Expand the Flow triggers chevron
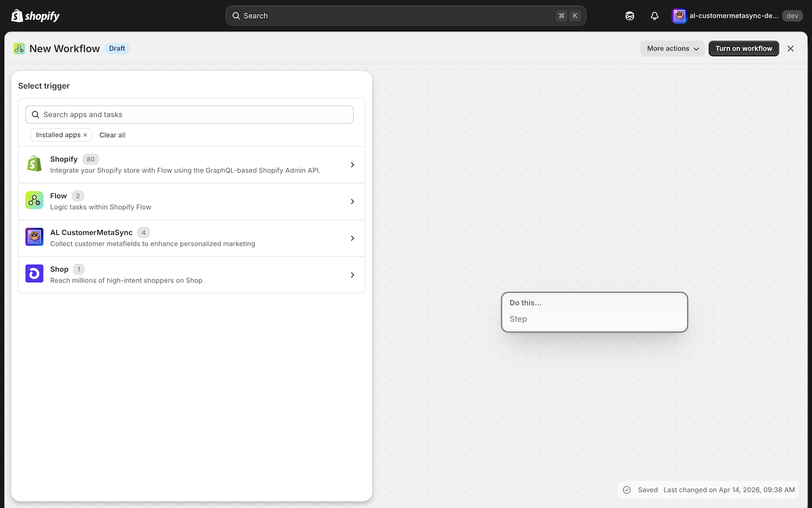 pyautogui.click(x=352, y=202)
